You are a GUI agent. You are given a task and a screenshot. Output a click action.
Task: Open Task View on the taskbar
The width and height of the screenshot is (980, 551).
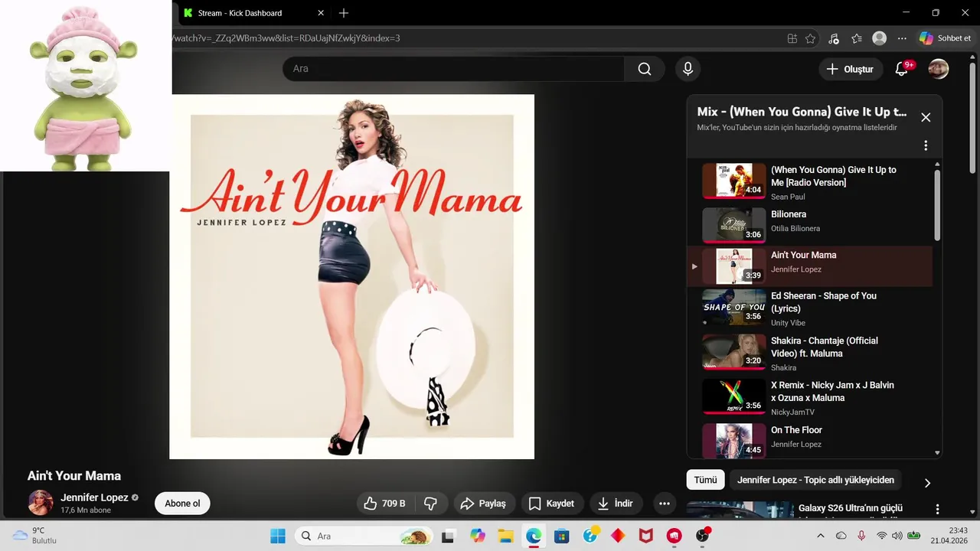448,536
